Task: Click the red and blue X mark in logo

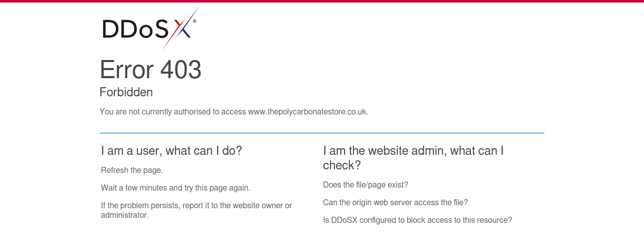Action: coord(181,28)
